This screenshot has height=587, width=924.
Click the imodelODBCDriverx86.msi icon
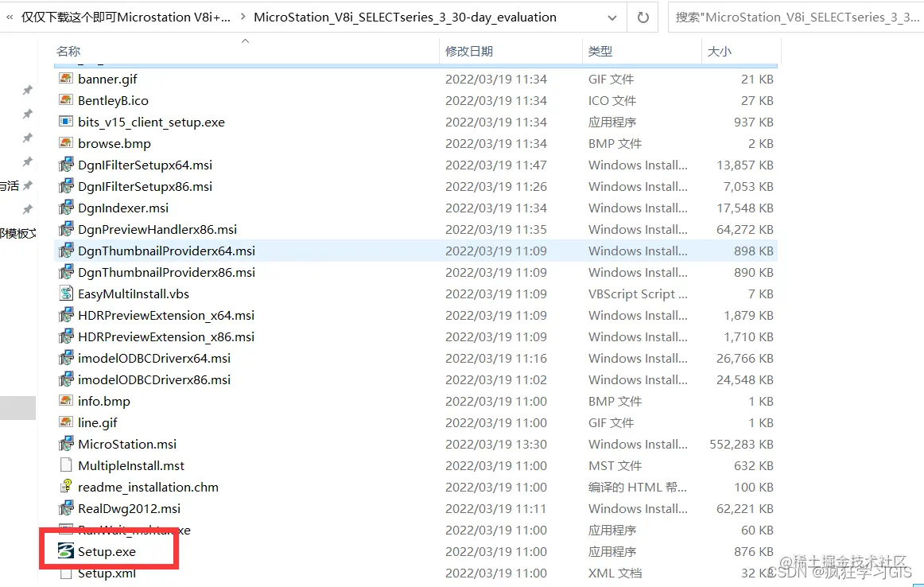coord(66,379)
